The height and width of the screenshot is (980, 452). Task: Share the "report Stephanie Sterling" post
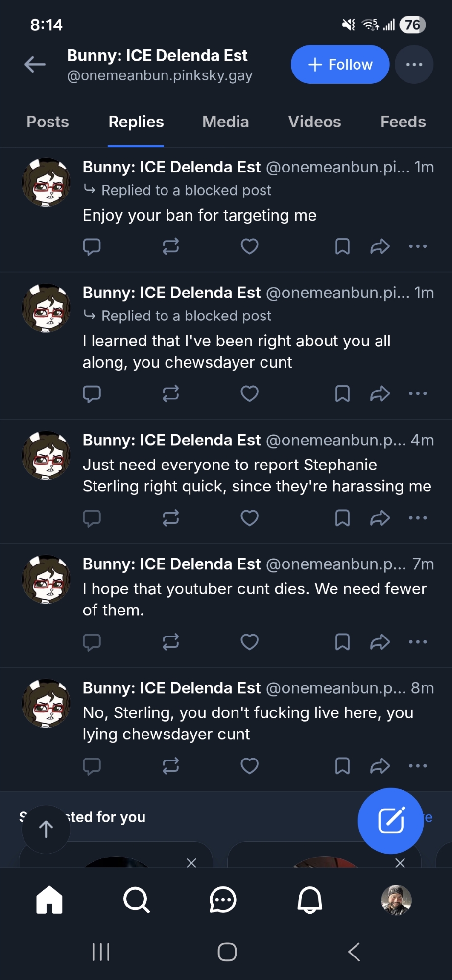pos(380,518)
